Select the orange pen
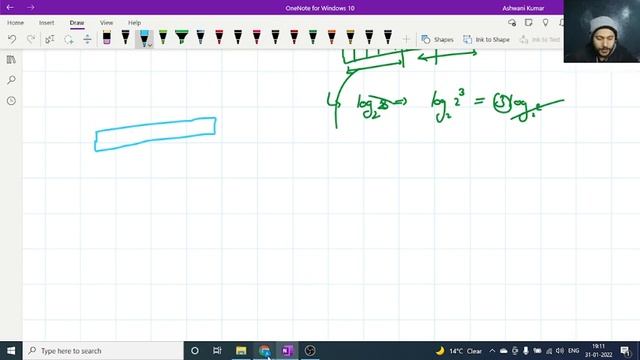Image resolution: width=640 pixels, height=360 pixels. [331, 38]
